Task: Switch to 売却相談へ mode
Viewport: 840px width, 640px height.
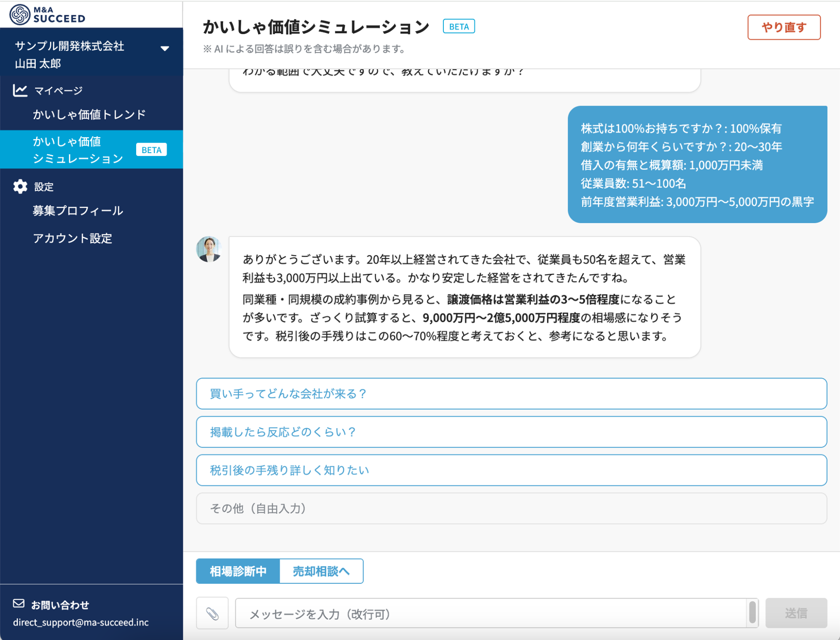Action: coord(321,571)
